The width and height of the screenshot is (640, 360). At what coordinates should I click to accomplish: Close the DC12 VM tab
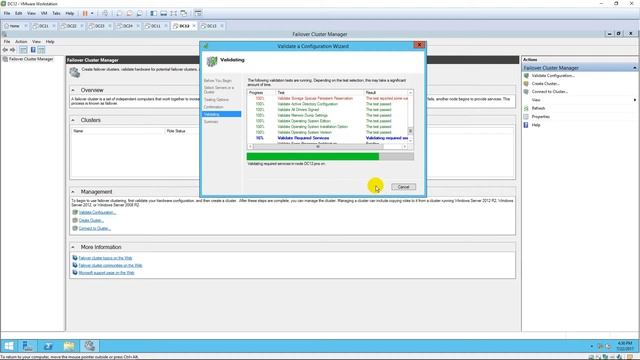(194, 26)
